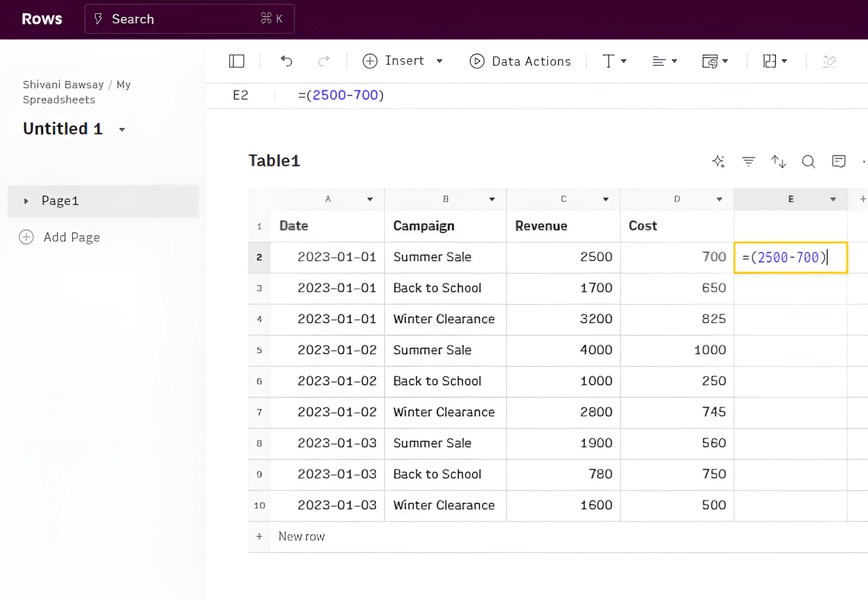Click the editing cell E2 formula

tap(791, 257)
